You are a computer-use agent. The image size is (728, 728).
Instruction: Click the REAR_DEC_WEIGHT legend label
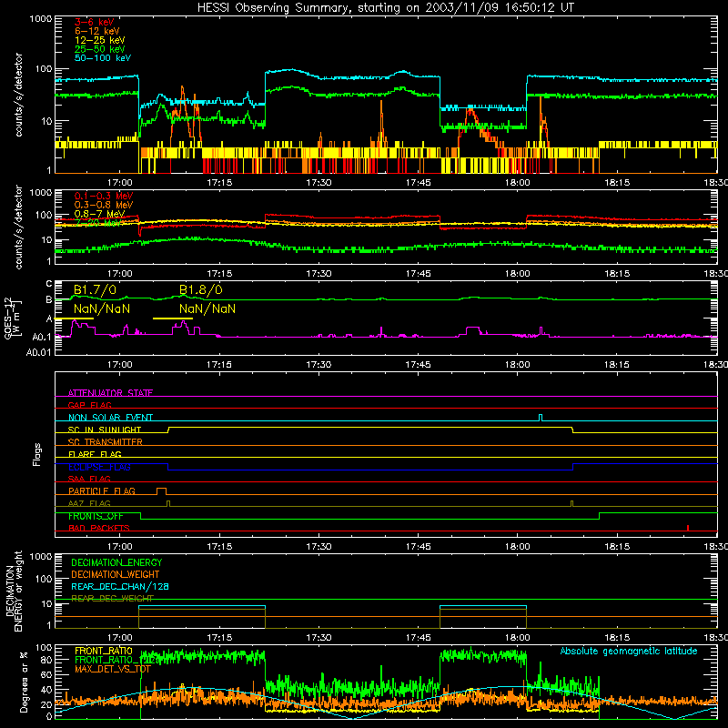click(x=112, y=599)
